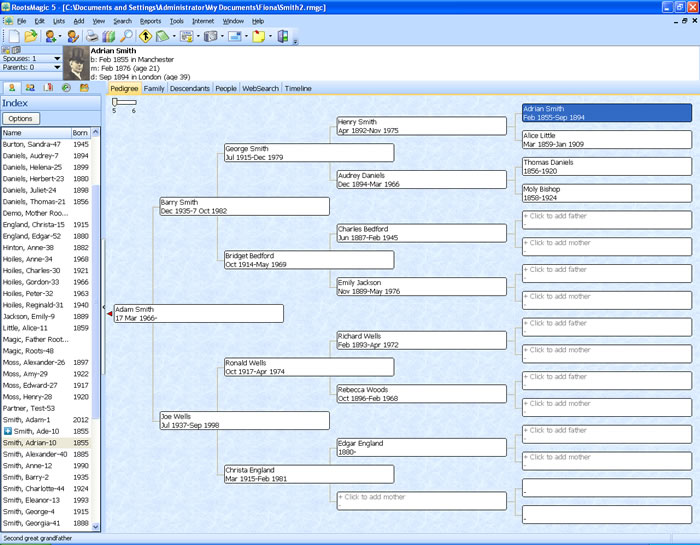Open the Internet menu
This screenshot has width=700, height=545.
pos(203,21)
